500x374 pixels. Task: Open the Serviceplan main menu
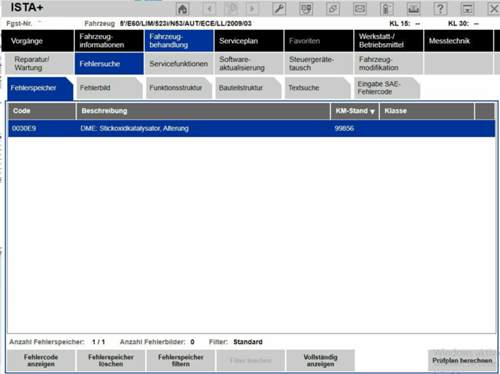point(249,41)
